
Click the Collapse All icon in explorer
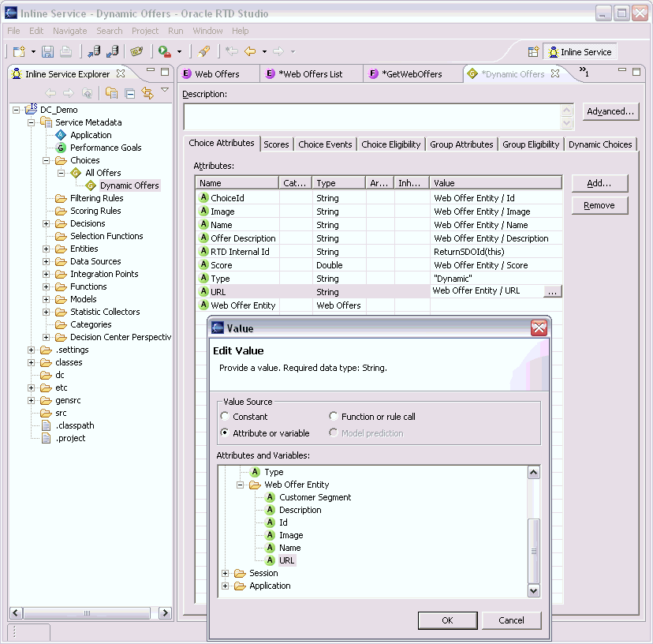tap(130, 93)
